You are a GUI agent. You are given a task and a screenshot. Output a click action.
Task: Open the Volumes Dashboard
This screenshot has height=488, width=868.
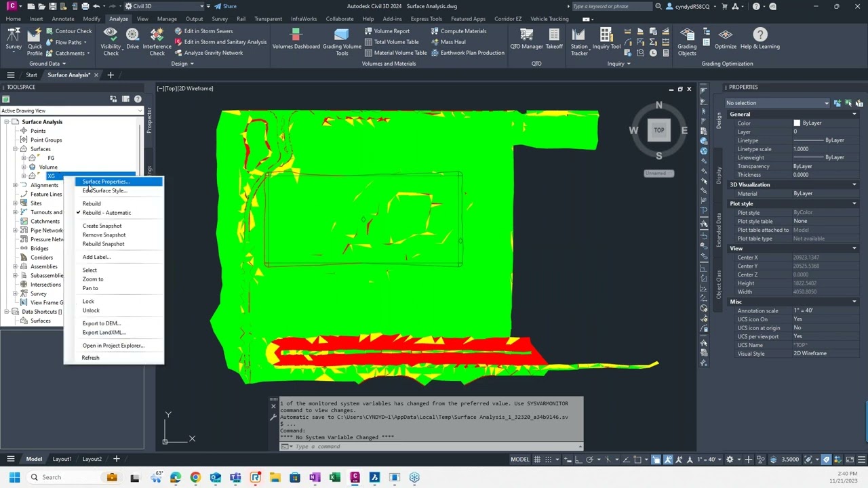[296, 39]
